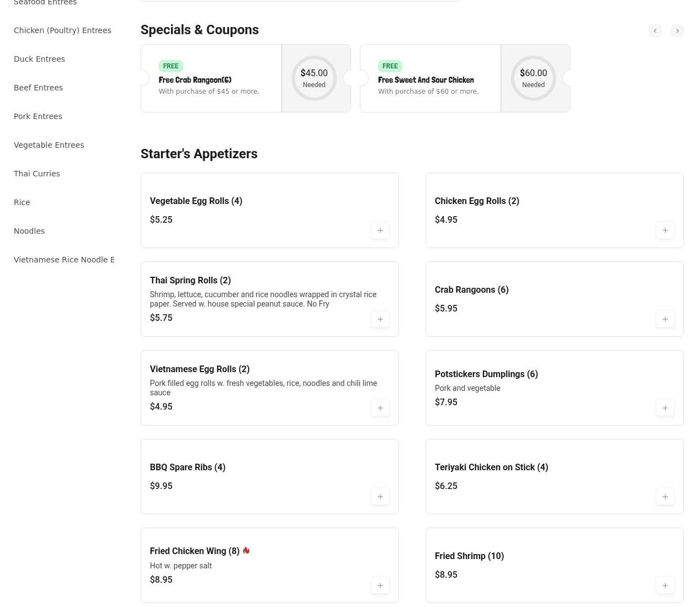Select Free Sweet And Sour Chicken coupon

click(x=430, y=78)
